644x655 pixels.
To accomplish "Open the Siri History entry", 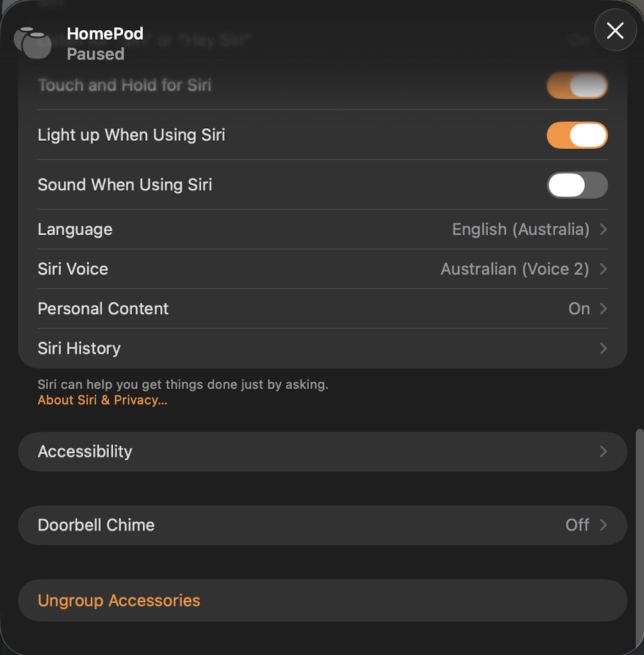I will click(x=323, y=348).
